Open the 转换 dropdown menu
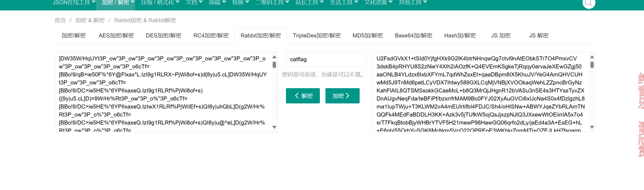The width and height of the screenshot is (644, 190). point(241,3)
